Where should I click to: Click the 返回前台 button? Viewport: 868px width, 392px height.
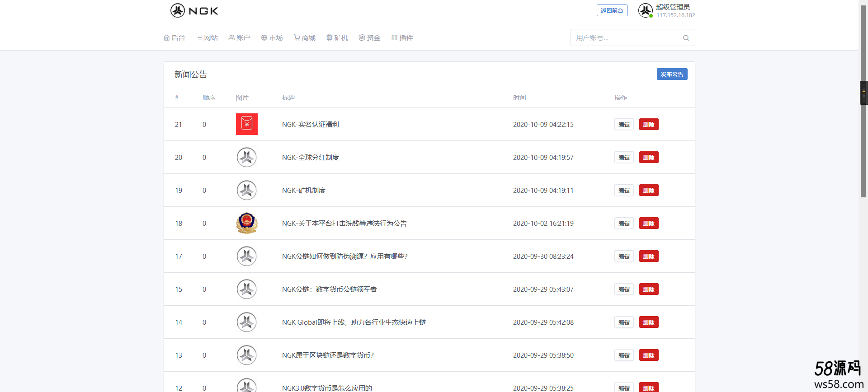click(612, 10)
